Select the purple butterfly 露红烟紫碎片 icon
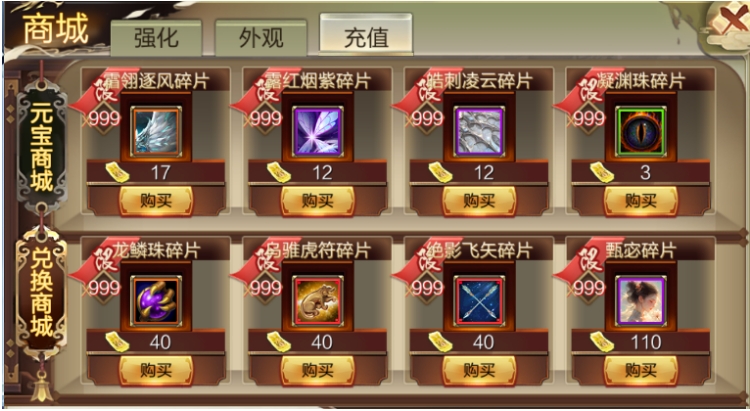 point(318,132)
